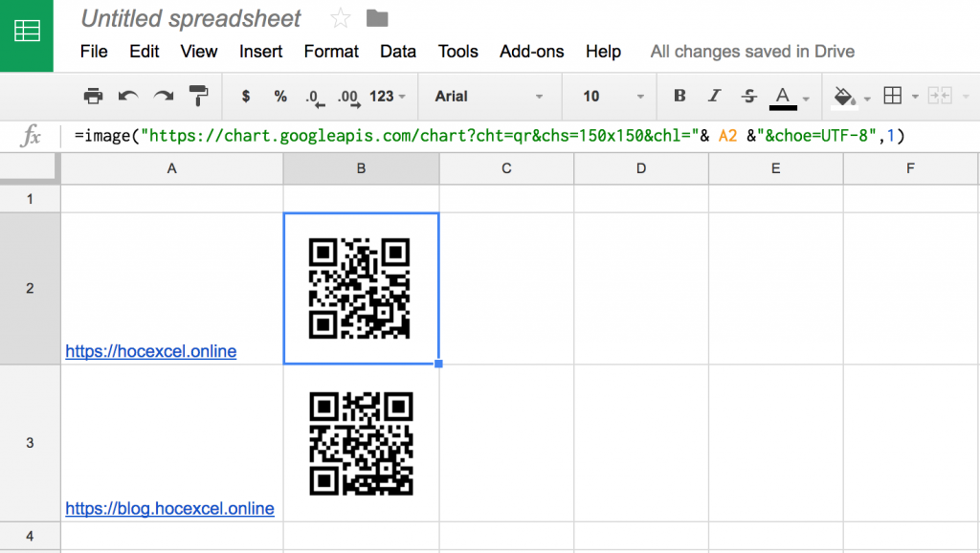The image size is (980, 553).
Task: Select column B header
Action: tap(361, 168)
